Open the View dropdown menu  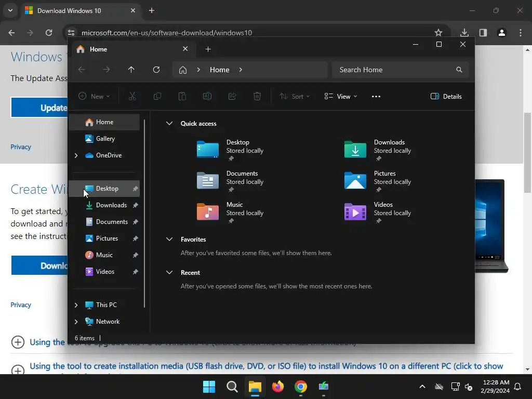pos(341,96)
